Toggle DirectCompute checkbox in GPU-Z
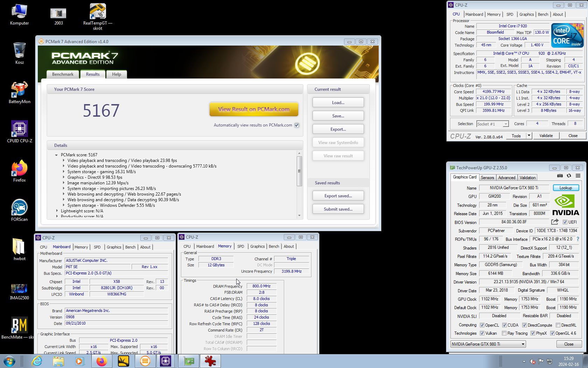 tap(524, 325)
